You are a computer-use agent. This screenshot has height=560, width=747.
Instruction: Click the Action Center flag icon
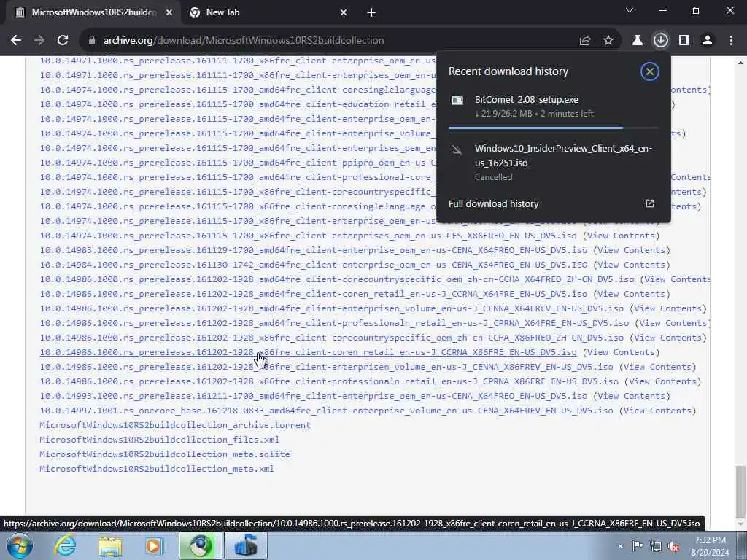coord(638,546)
